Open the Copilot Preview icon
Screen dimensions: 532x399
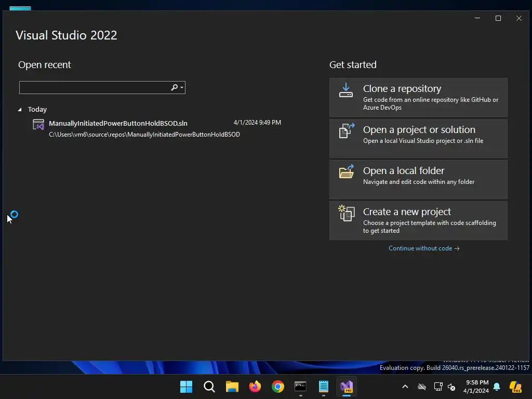point(515,387)
